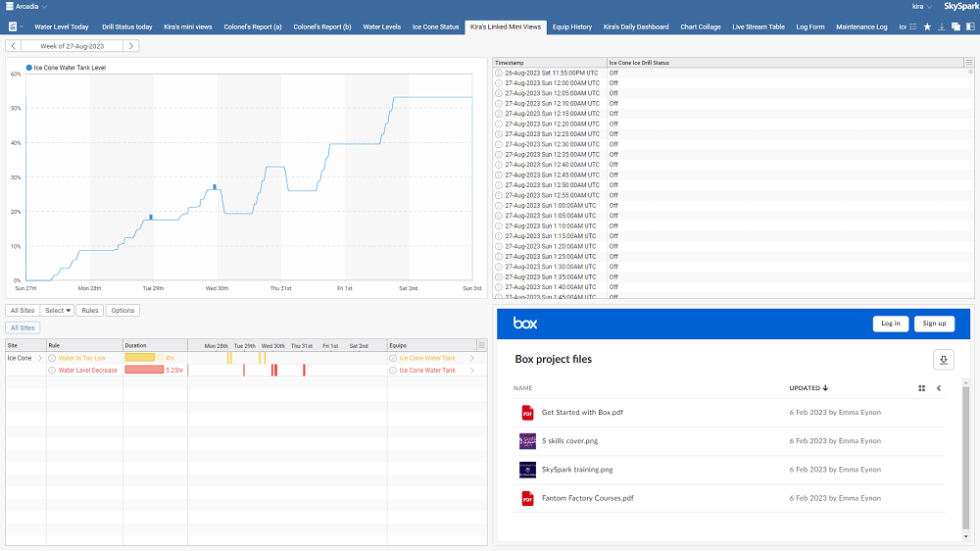Click the All Sites button
The width and height of the screenshot is (980, 551).
[x=23, y=310]
